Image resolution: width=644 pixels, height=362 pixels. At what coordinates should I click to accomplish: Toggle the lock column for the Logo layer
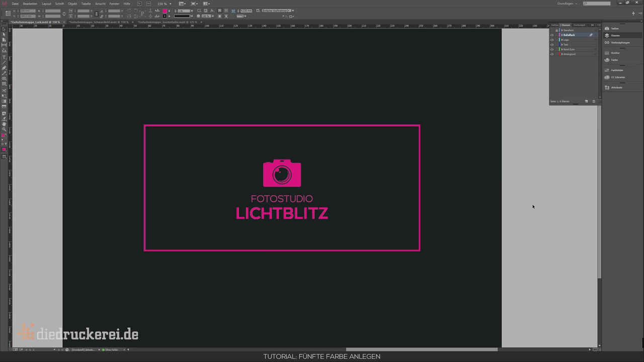557,40
